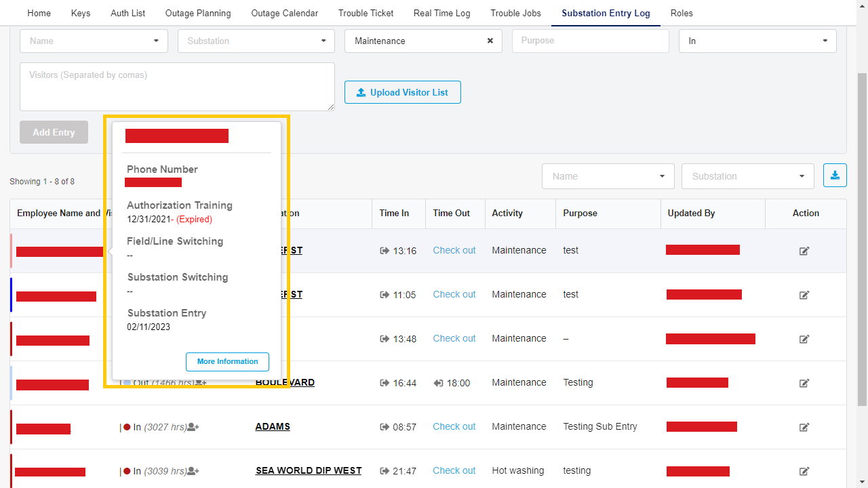Click into the Purpose input field
The height and width of the screenshot is (488, 868).
coord(590,41)
